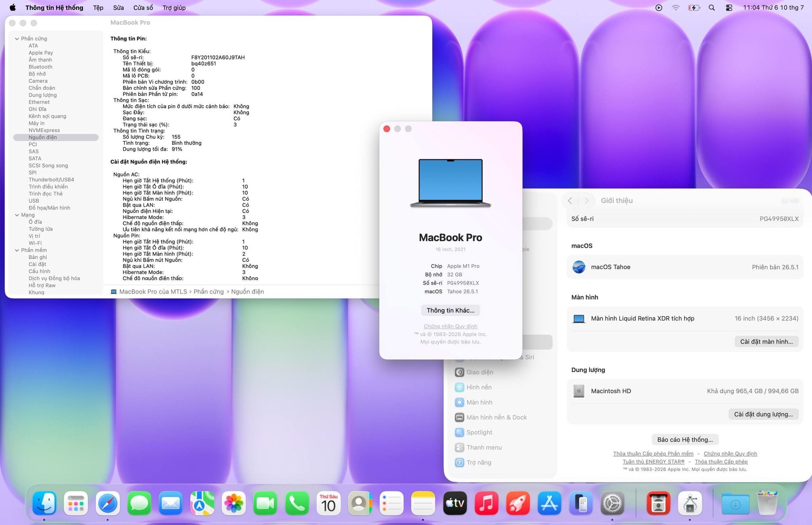The image size is (812, 525).
Task: Open Finder from the Dock
Action: [44, 503]
